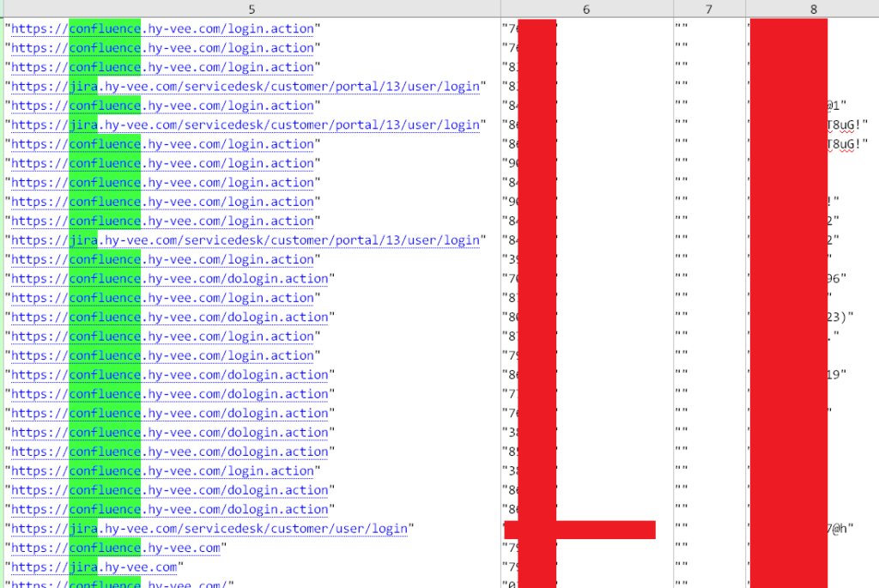
Task: Click the empty column 7 cell in the @1 row
Action: [x=709, y=106]
